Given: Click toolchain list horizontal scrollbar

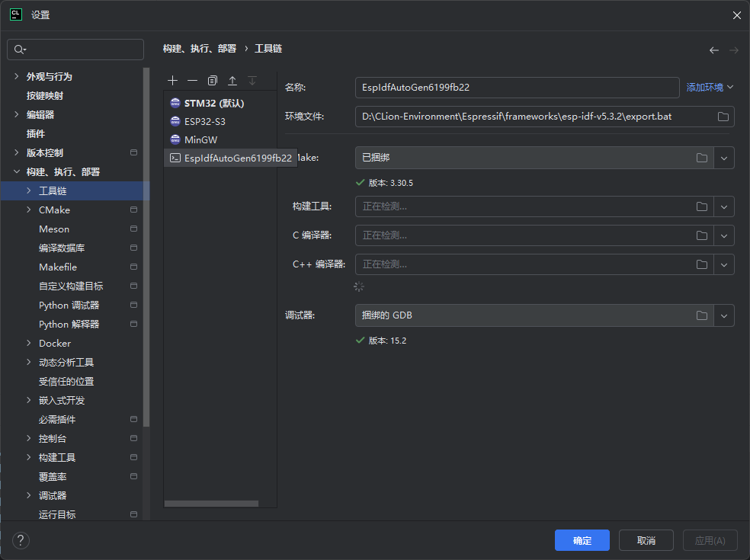Looking at the screenshot, I should 211,504.
